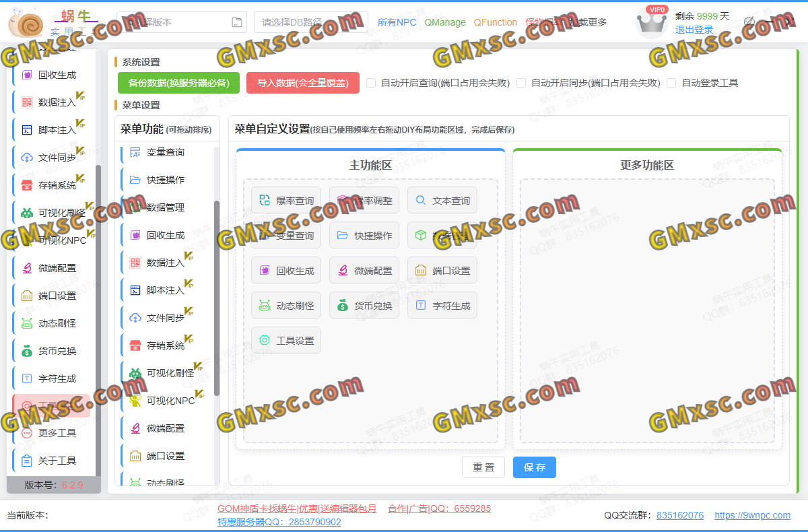Click the 字符生成 tile in 主功能区
The height and width of the screenshot is (532, 808).
(442, 306)
